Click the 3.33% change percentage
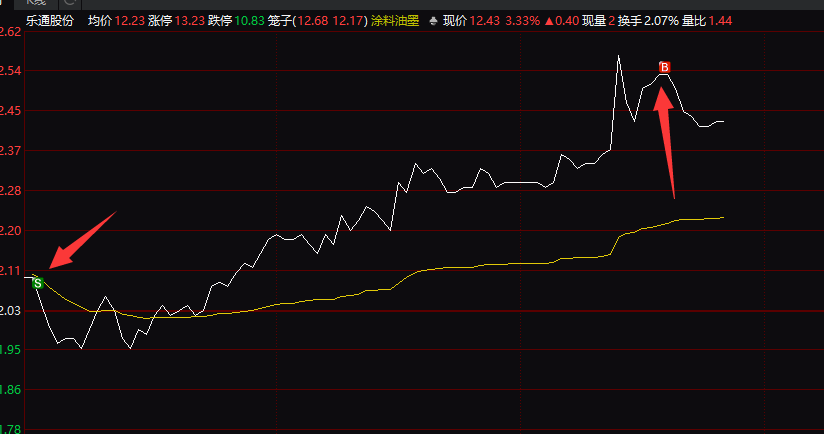 (x=522, y=21)
